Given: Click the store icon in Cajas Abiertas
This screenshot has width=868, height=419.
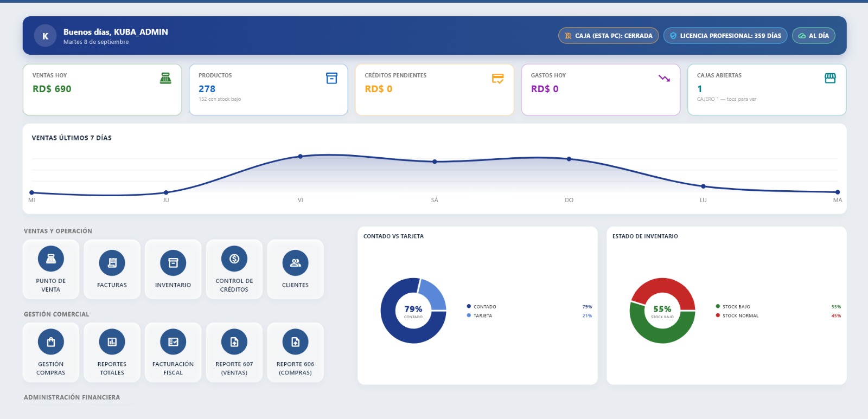Looking at the screenshot, I should pyautogui.click(x=830, y=79).
